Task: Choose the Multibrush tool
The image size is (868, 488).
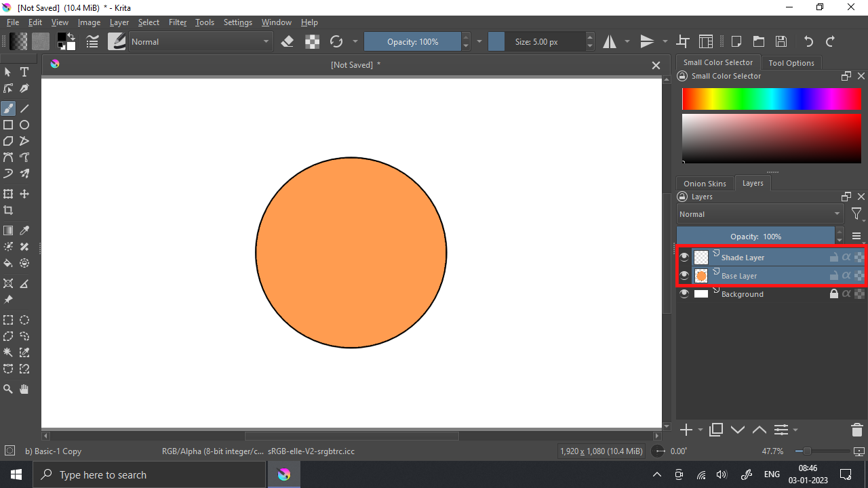Action: tap(24, 174)
